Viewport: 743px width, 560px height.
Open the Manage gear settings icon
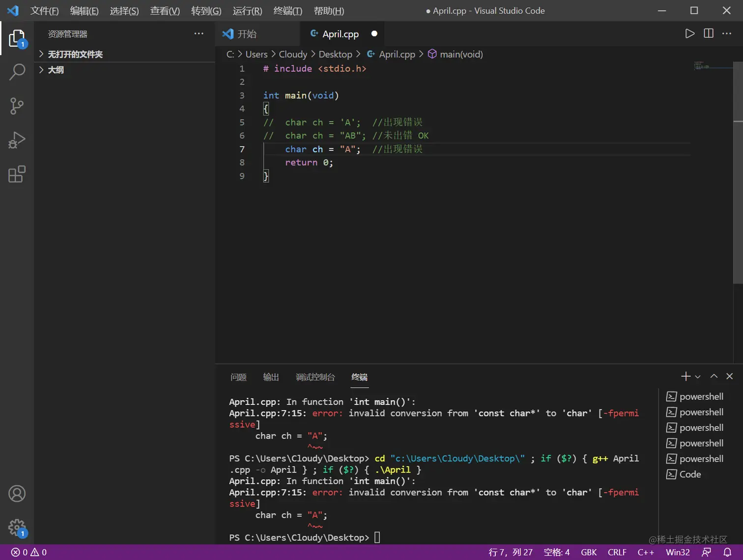pos(17,528)
